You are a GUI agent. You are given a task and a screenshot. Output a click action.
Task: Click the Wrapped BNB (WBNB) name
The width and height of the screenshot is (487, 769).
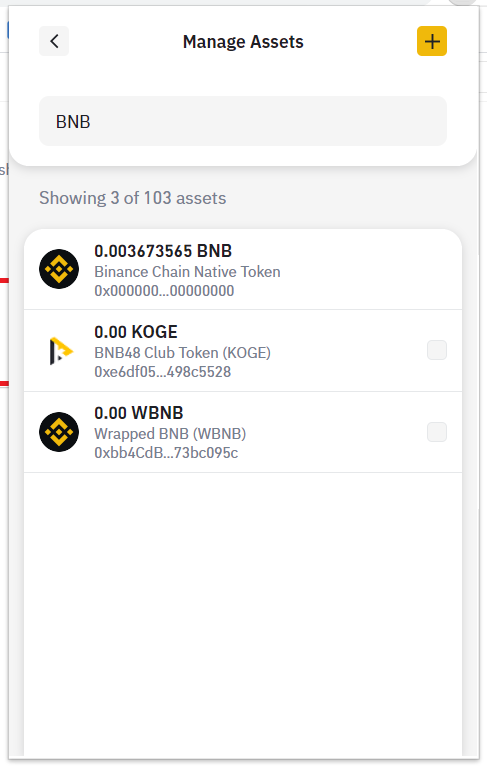170,434
